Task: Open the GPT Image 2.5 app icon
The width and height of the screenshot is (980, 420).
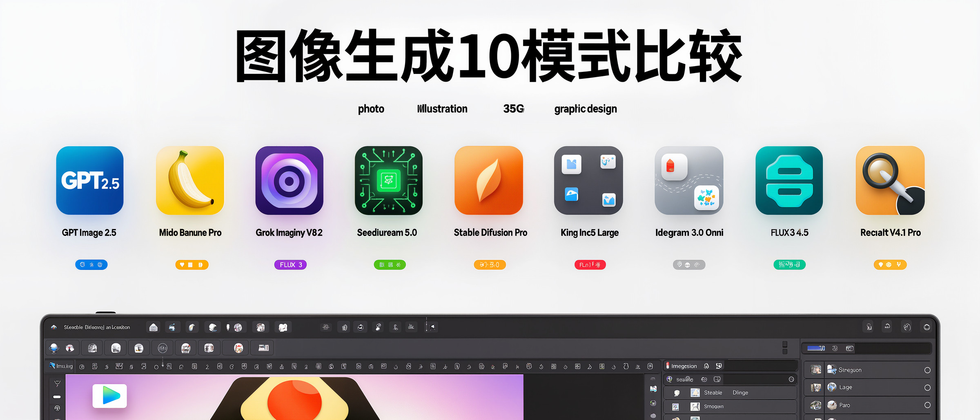Action: 90,180
